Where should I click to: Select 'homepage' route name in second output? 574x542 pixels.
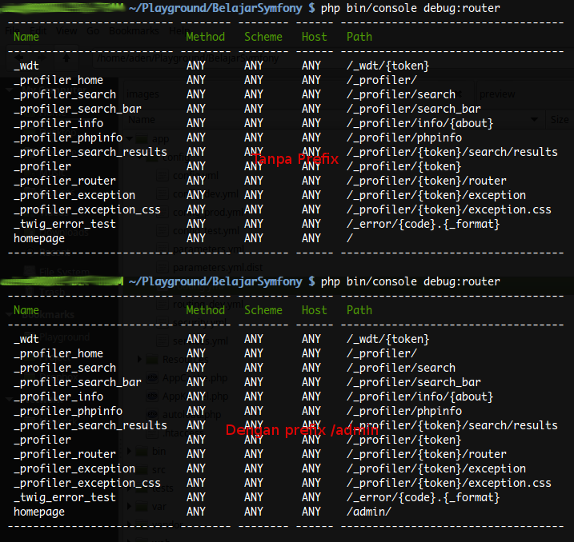39,512
